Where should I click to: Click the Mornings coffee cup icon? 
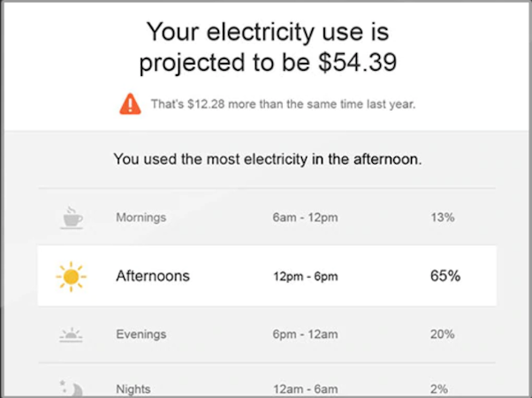click(x=72, y=218)
